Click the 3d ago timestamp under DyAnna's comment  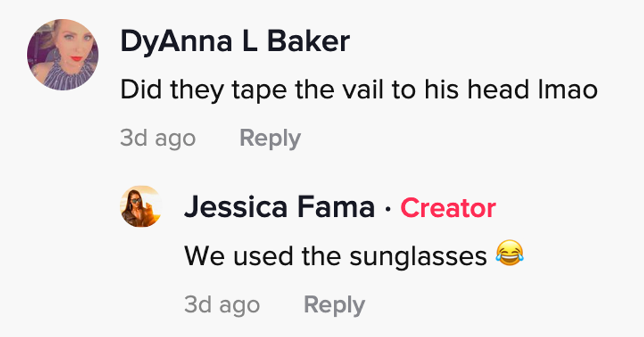(158, 138)
